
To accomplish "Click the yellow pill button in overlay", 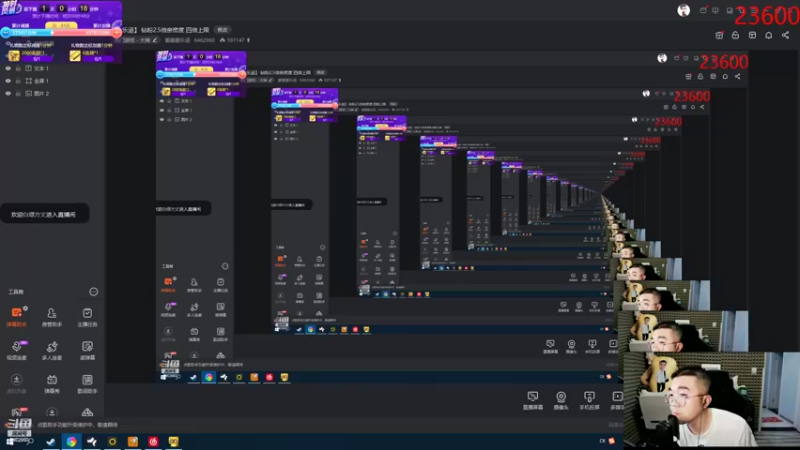I will coord(61,25).
